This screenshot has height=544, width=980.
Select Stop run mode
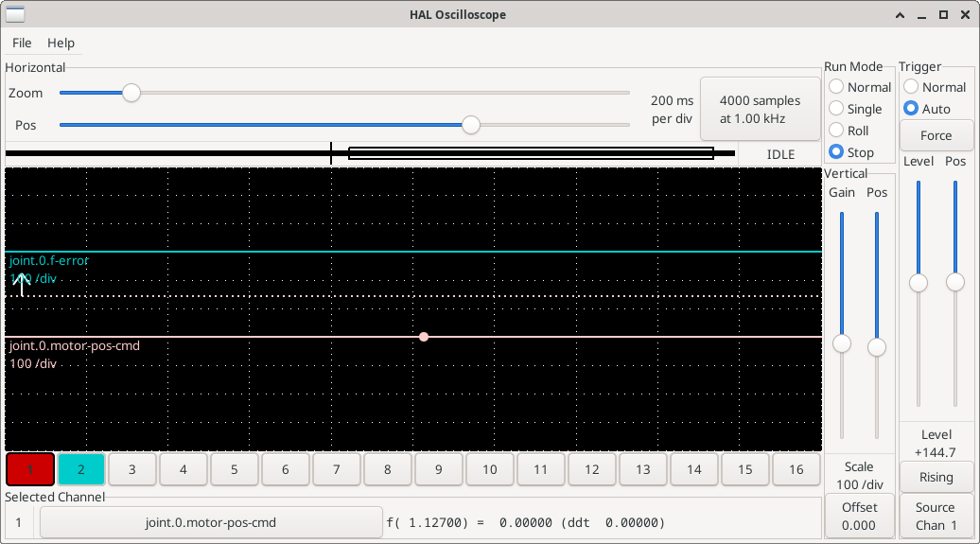[x=851, y=152]
